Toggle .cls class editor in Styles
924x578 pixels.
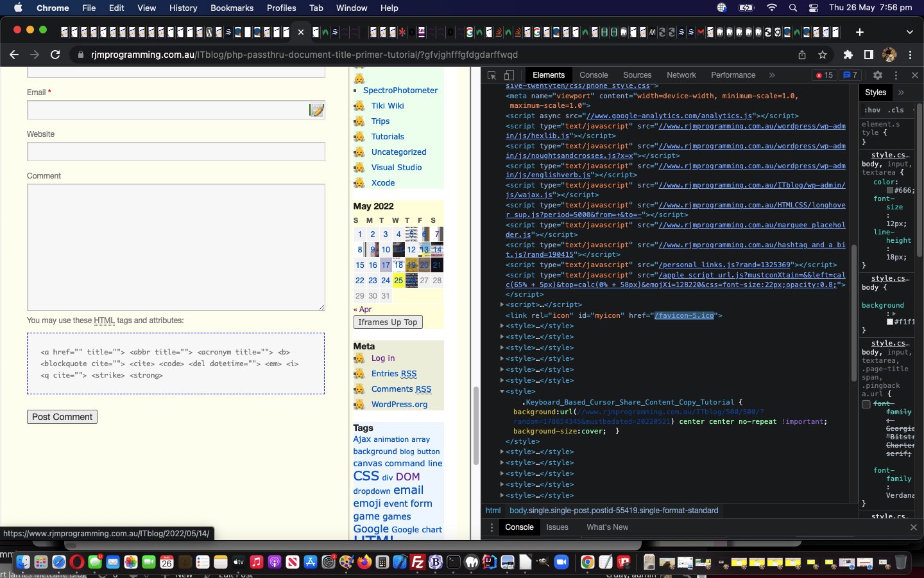point(896,110)
